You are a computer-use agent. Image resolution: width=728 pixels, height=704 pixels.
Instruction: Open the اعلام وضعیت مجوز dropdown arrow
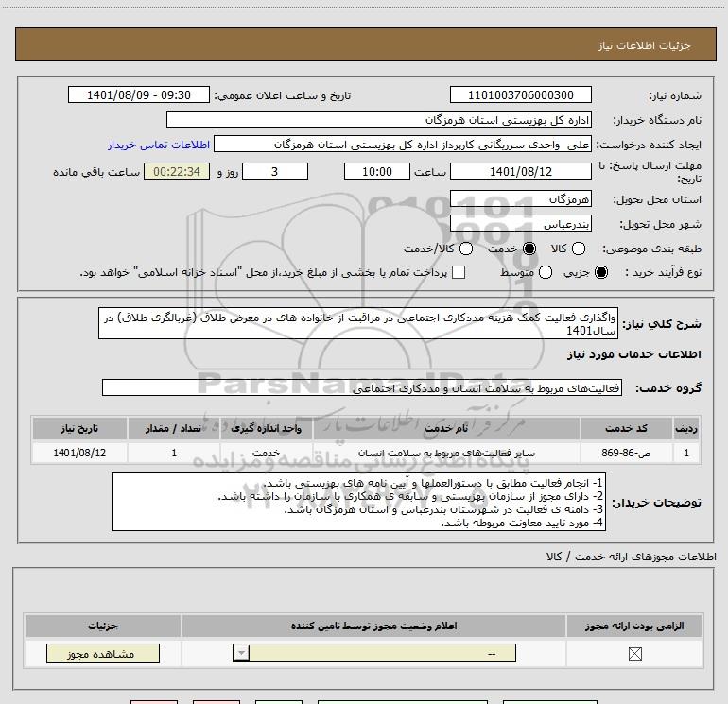coord(241,653)
